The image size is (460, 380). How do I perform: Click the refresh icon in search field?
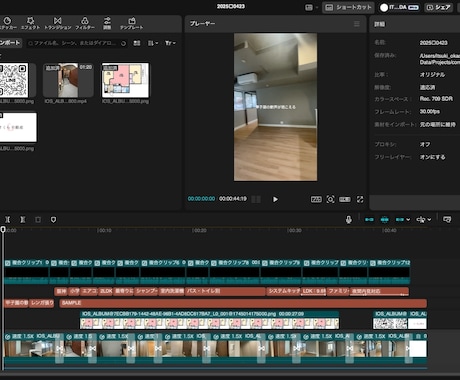[123, 43]
